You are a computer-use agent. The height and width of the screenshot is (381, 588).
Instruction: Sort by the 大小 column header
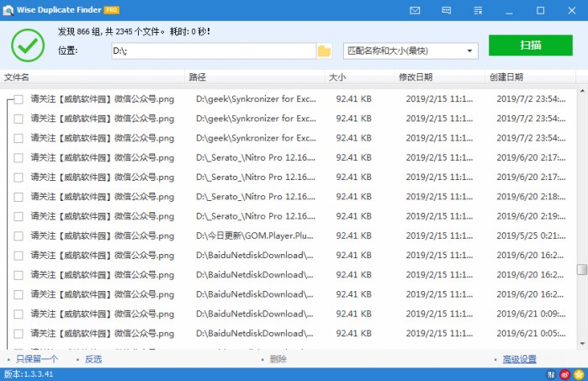pyautogui.click(x=359, y=77)
